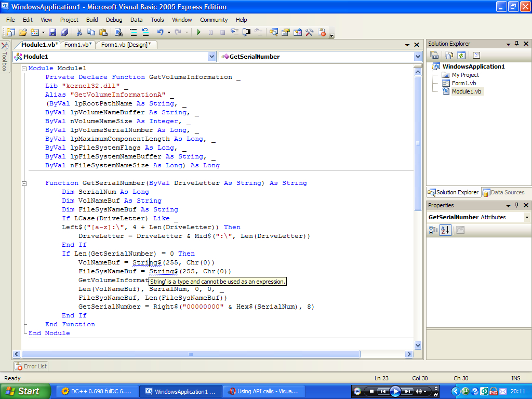Click the Alphabetical sort icon in Properties
This screenshot has height=399, width=532.
[x=445, y=230]
